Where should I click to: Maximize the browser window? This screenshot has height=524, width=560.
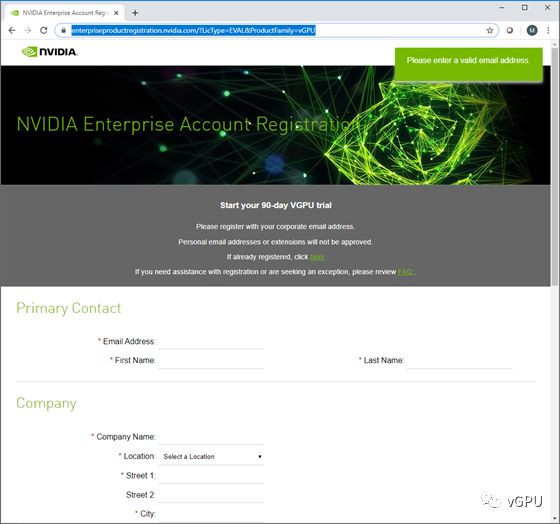(x=525, y=8)
